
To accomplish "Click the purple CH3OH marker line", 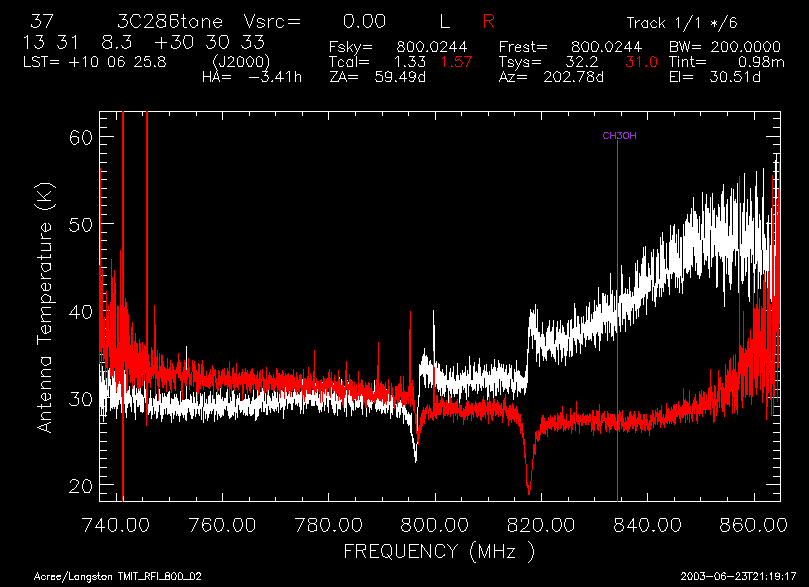I will (618, 320).
